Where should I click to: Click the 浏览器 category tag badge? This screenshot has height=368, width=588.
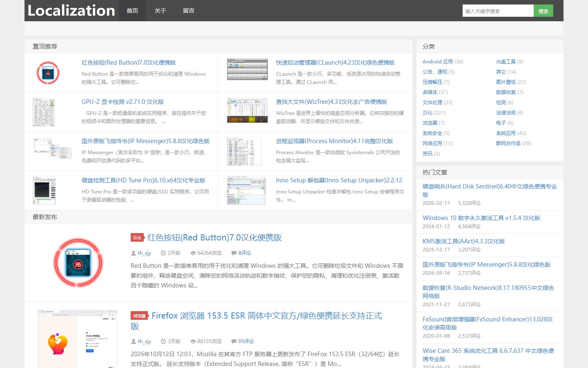(139, 316)
